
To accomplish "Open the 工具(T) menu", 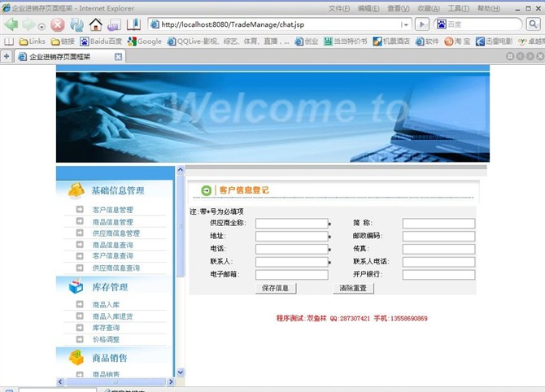I will 458,8.
